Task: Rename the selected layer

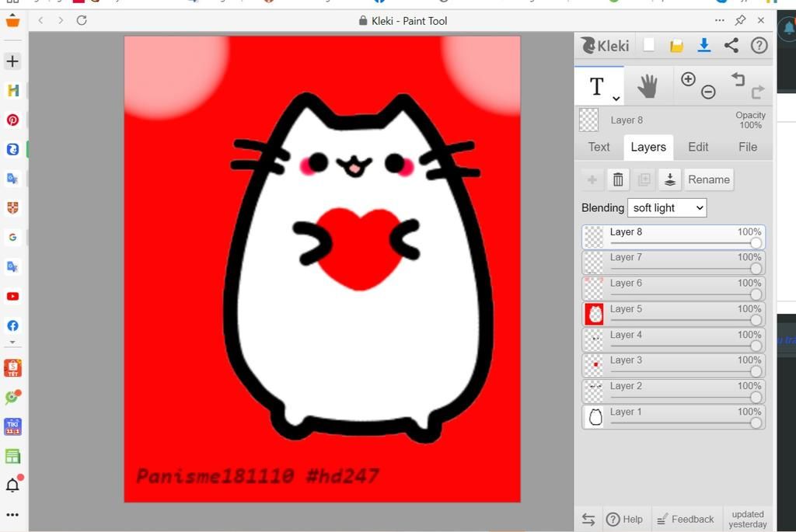Action: click(x=709, y=179)
